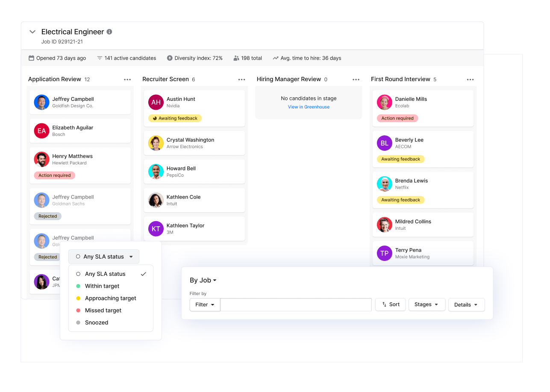Collapse the Electrical Engineer job section

(x=32, y=32)
